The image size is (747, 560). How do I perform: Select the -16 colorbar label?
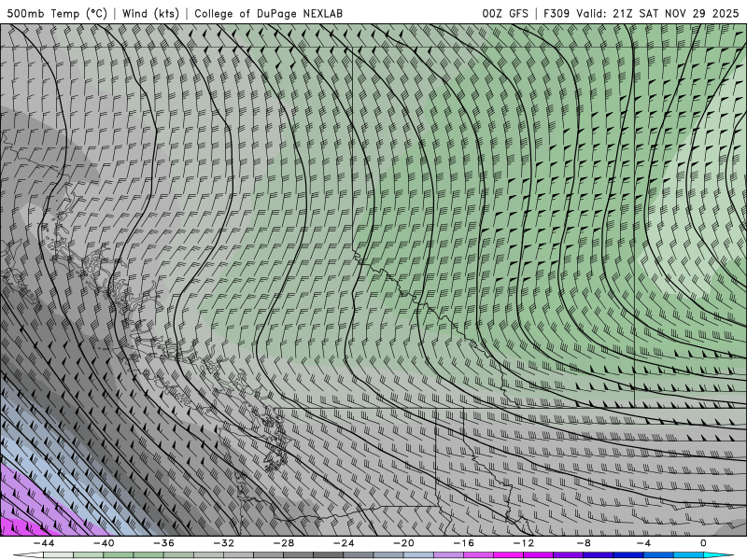tap(463, 543)
